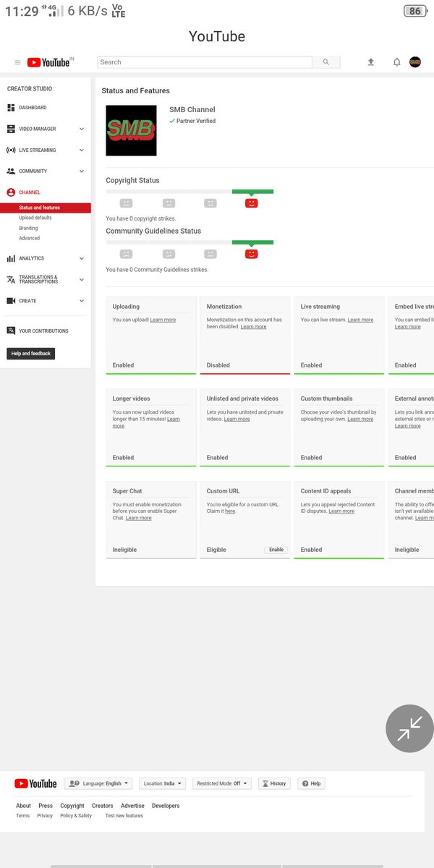This screenshot has height=868, width=434.
Task: Click the SMB channel thumbnail
Action: 131,130
